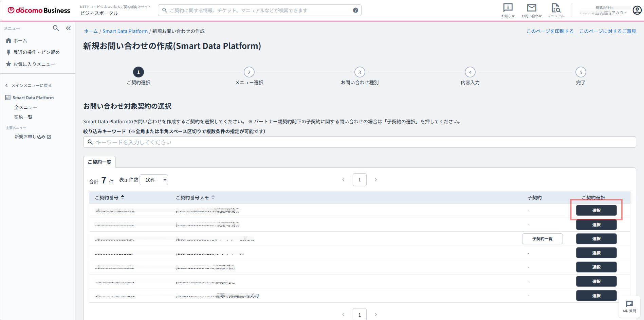Click 選択 in the row with 子契約一覧
The image size is (644, 320).
(596, 239)
